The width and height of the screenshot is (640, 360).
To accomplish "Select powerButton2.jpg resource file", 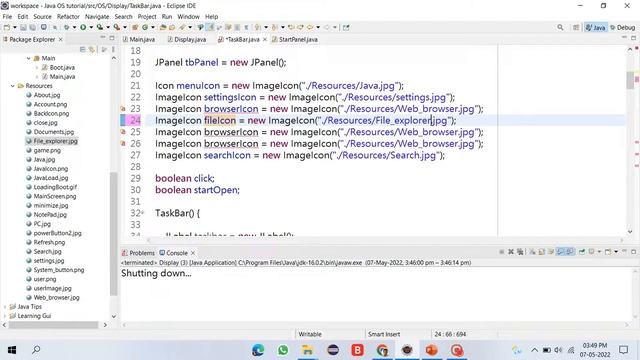I will click(x=53, y=233).
